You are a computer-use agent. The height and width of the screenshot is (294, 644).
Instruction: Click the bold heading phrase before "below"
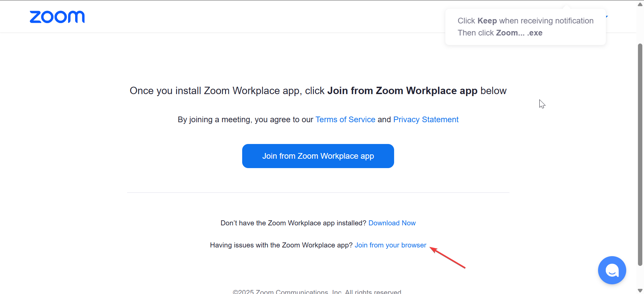click(402, 91)
